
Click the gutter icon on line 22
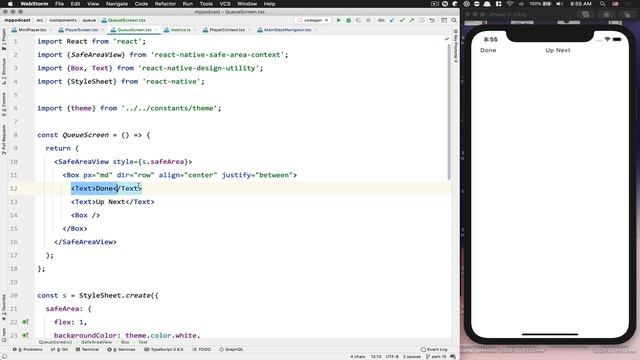[25, 322]
